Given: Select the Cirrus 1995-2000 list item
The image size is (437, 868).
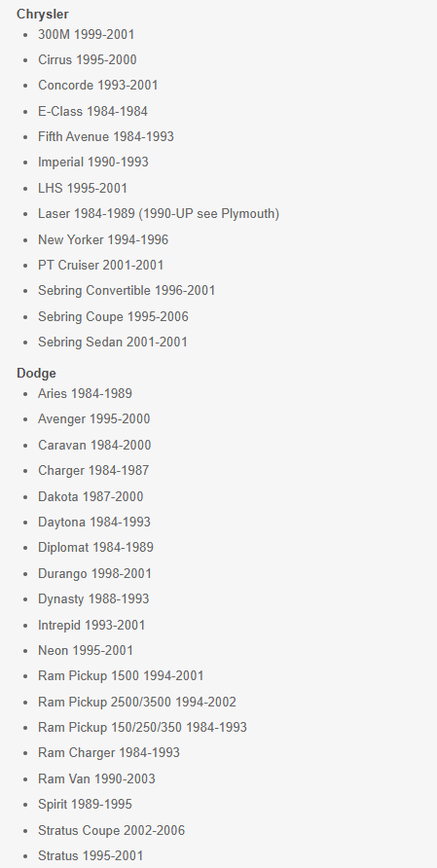Looking at the screenshot, I should click(88, 59).
